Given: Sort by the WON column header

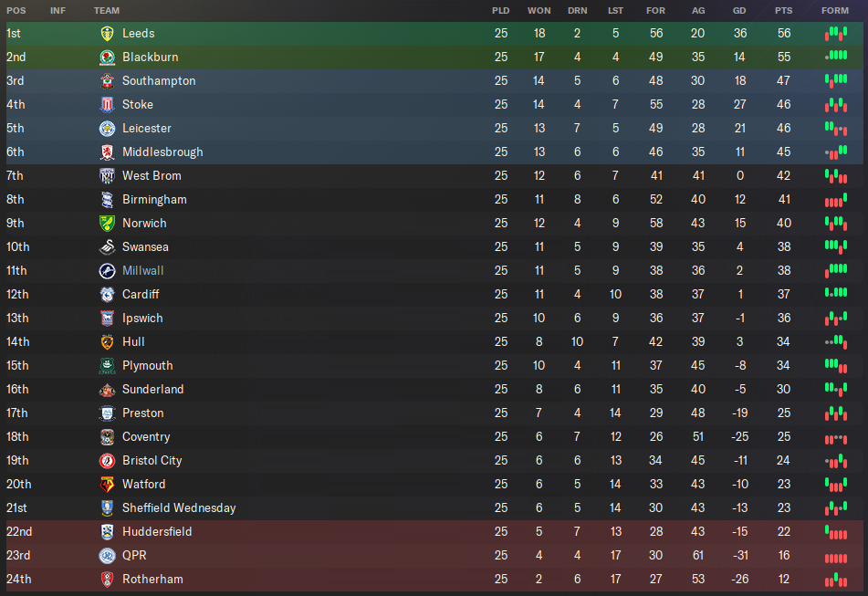Looking at the screenshot, I should click(539, 10).
